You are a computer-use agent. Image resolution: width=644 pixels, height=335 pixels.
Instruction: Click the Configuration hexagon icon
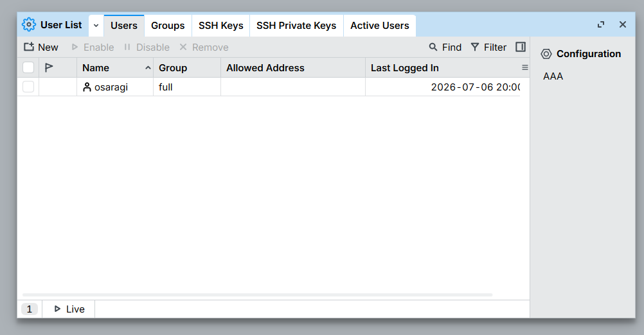pyautogui.click(x=546, y=54)
